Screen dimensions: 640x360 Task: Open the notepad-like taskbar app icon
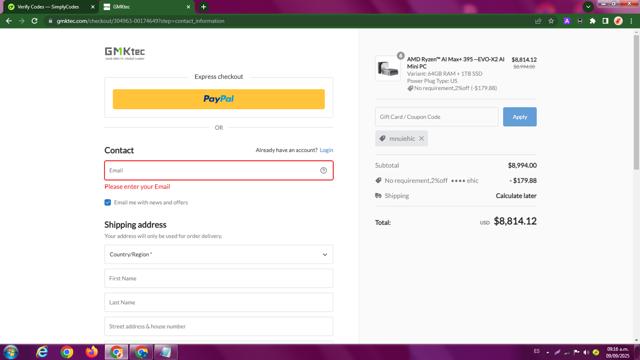(166, 352)
